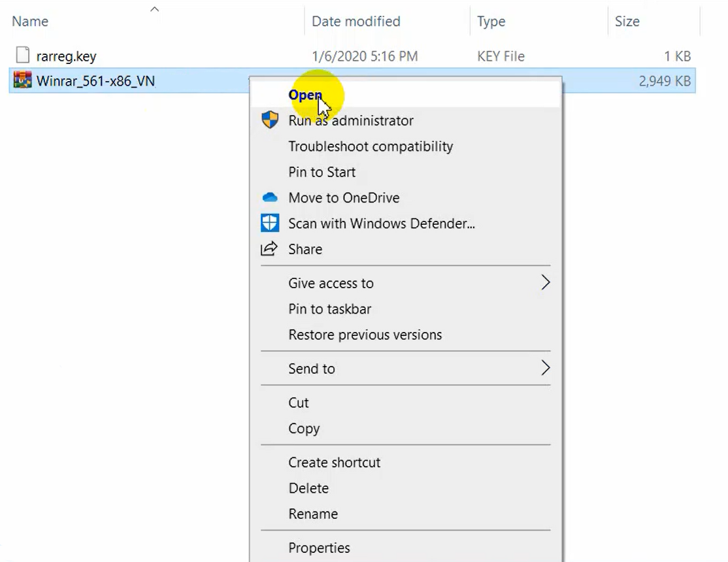The width and height of the screenshot is (728, 562).
Task: Click the rarreg.key document icon
Action: 24,56
